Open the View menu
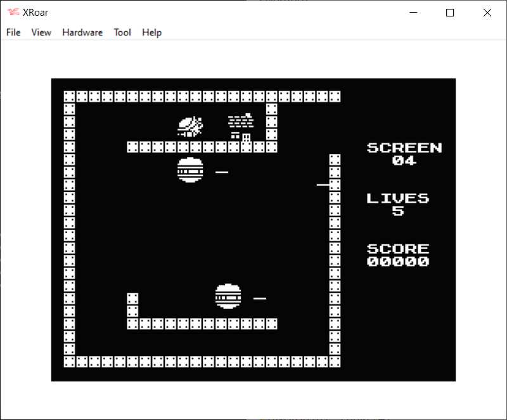507x420 pixels. click(41, 32)
